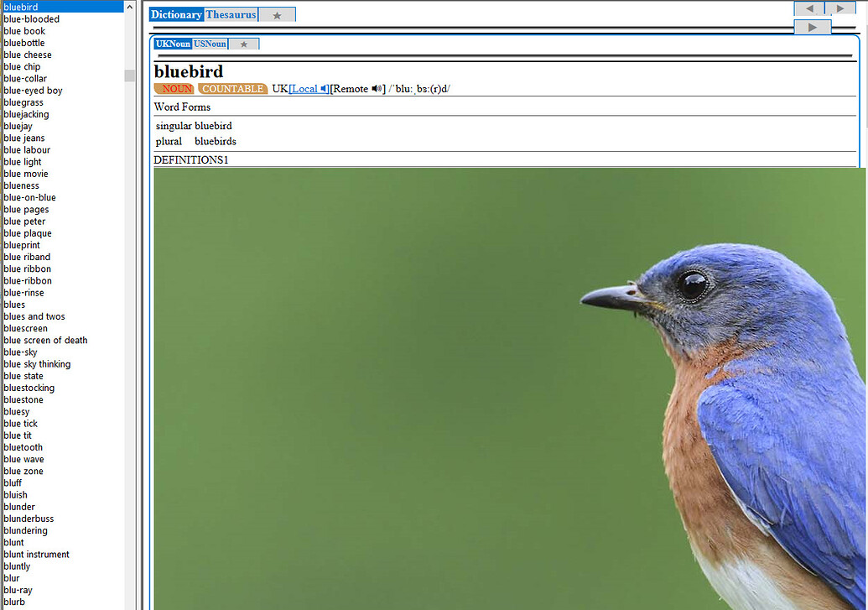This screenshot has height=610, width=868.
Task: Open the bluebird photo
Action: pos(509,388)
